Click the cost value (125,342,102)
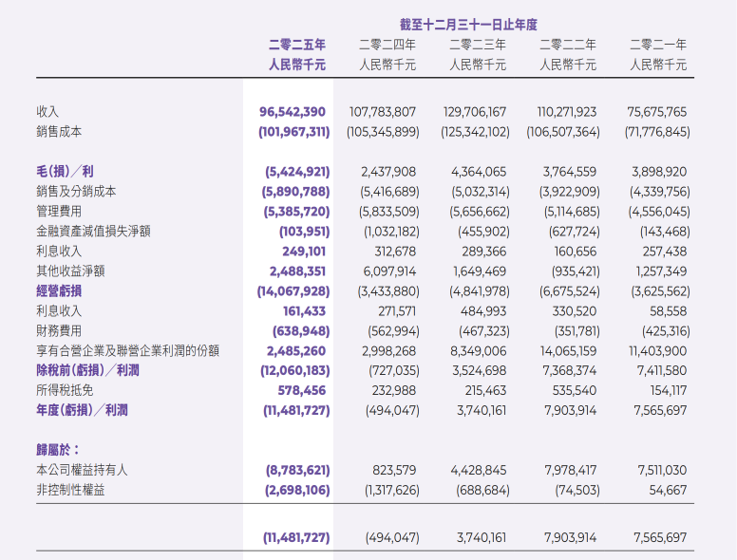This screenshot has height=560, width=737. pyautogui.click(x=475, y=132)
